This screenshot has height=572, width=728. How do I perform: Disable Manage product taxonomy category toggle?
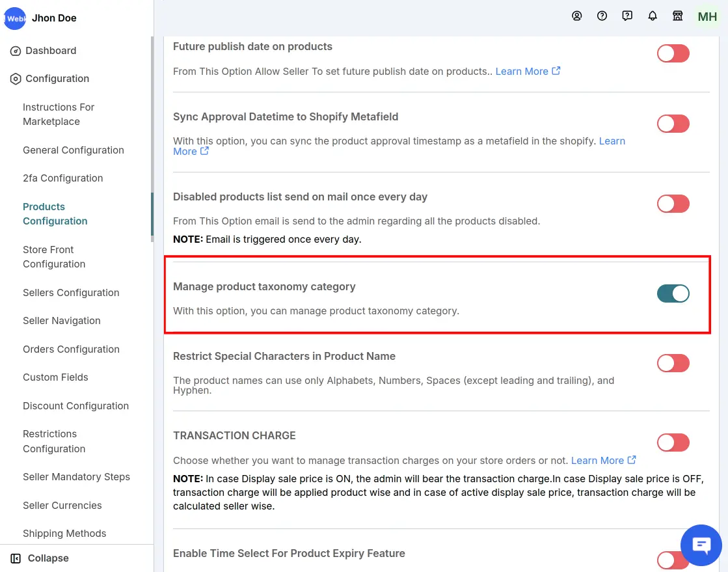point(673,293)
